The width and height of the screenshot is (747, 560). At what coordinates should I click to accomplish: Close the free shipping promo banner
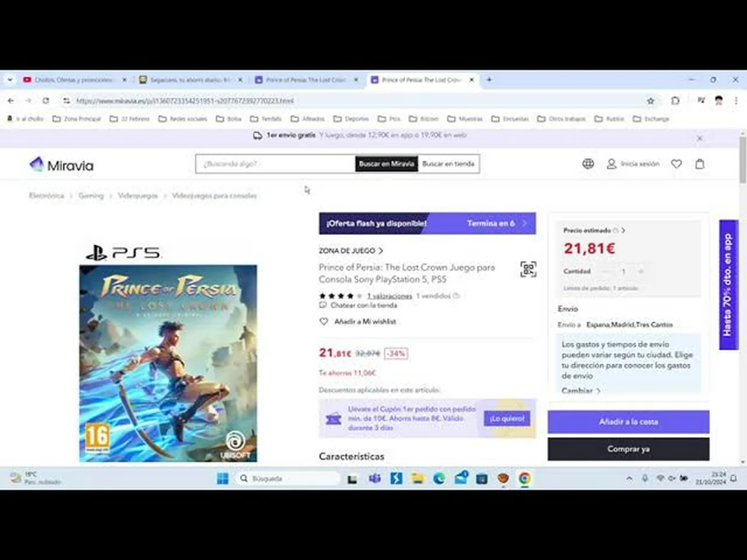pos(699,138)
